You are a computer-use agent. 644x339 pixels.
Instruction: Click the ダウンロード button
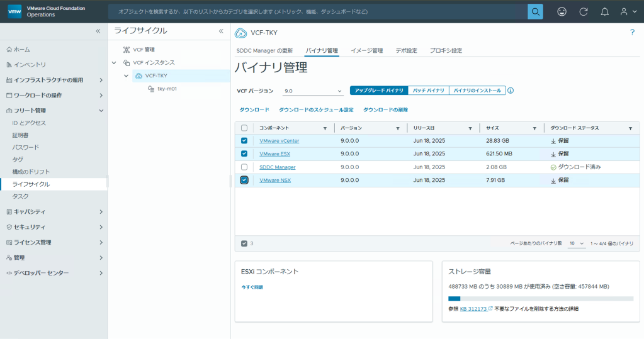[254, 109]
